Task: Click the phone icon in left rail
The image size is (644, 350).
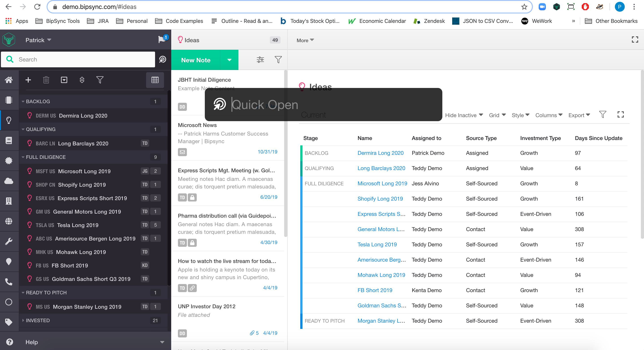Action: coord(9,282)
